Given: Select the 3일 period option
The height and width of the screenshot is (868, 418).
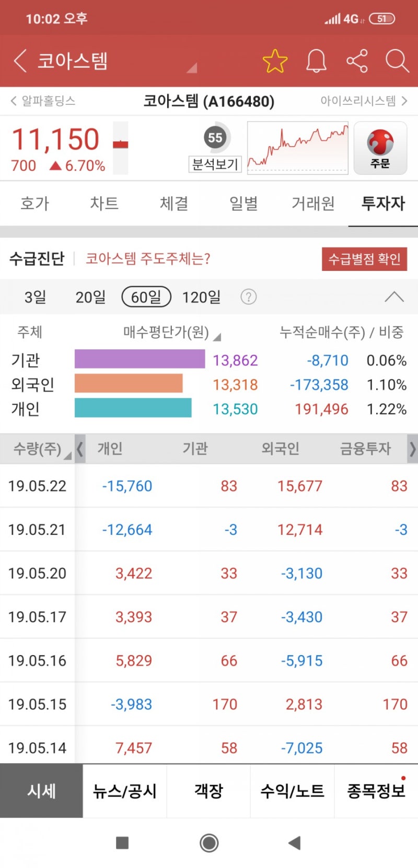Looking at the screenshot, I should (35, 297).
